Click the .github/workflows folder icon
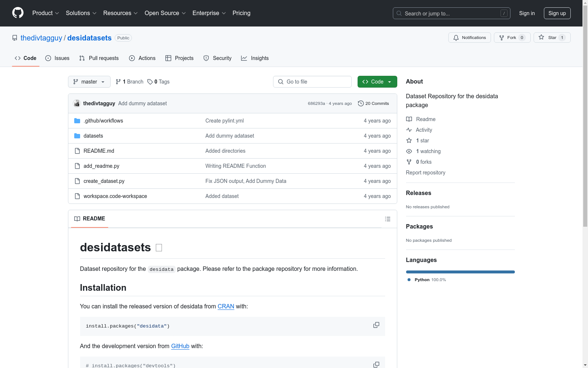588x368 pixels. point(77,121)
